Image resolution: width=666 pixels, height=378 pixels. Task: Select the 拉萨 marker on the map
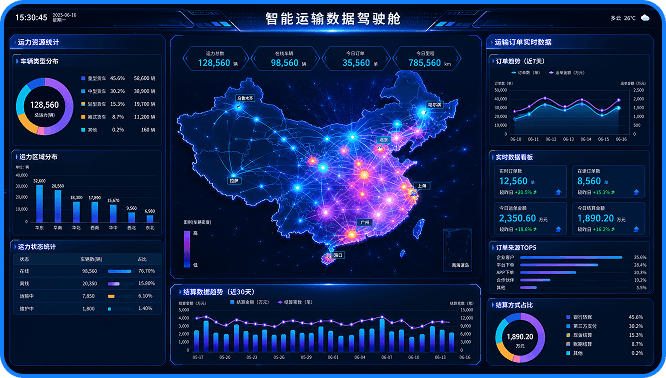click(234, 181)
